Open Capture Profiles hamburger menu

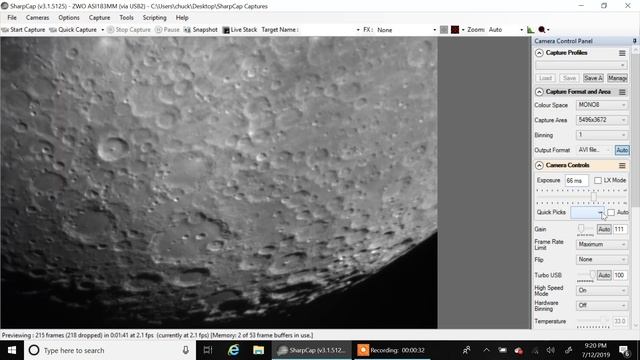click(622, 53)
